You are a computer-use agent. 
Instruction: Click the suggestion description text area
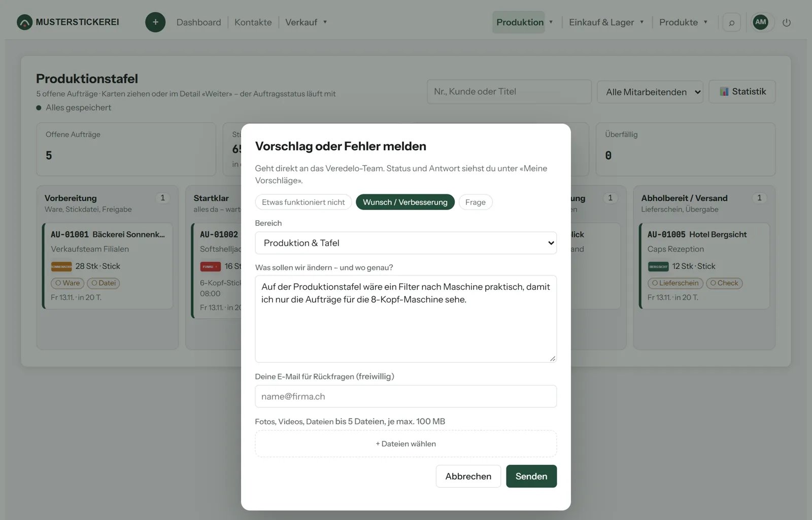coord(406,319)
